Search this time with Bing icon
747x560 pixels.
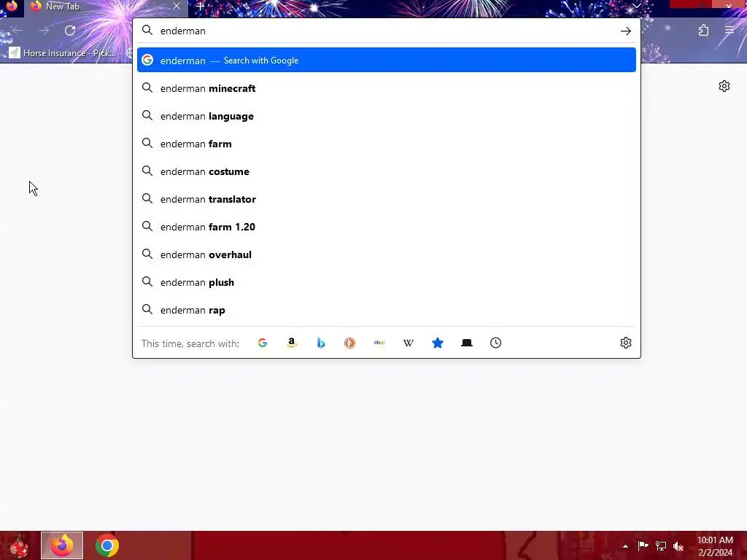pyautogui.click(x=321, y=343)
